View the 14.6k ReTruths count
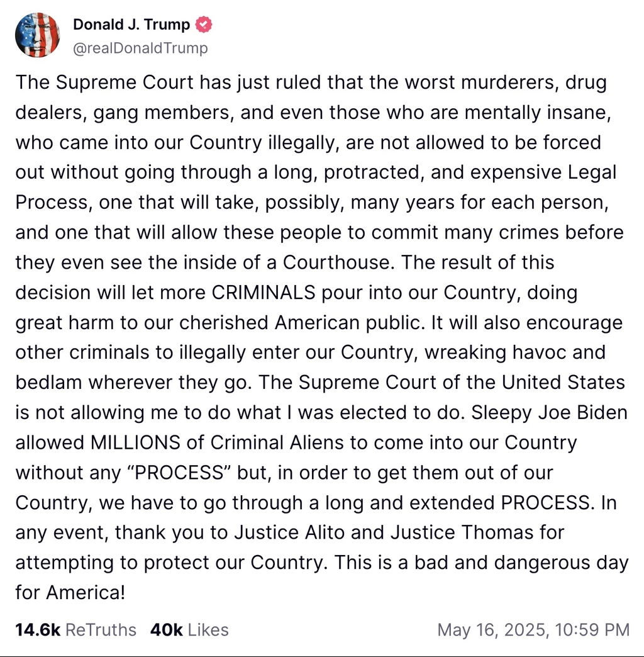This screenshot has height=657, width=644. point(38,630)
